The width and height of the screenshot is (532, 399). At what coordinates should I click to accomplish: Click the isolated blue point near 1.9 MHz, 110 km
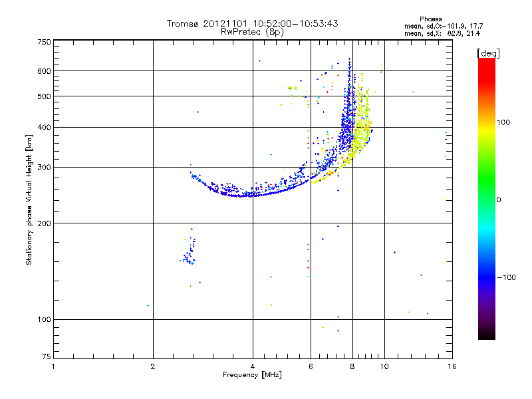[148, 306]
